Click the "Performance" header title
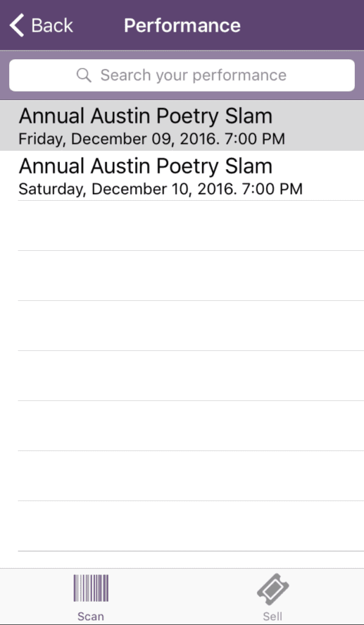Screen dimensions: 364x625 pos(182,26)
